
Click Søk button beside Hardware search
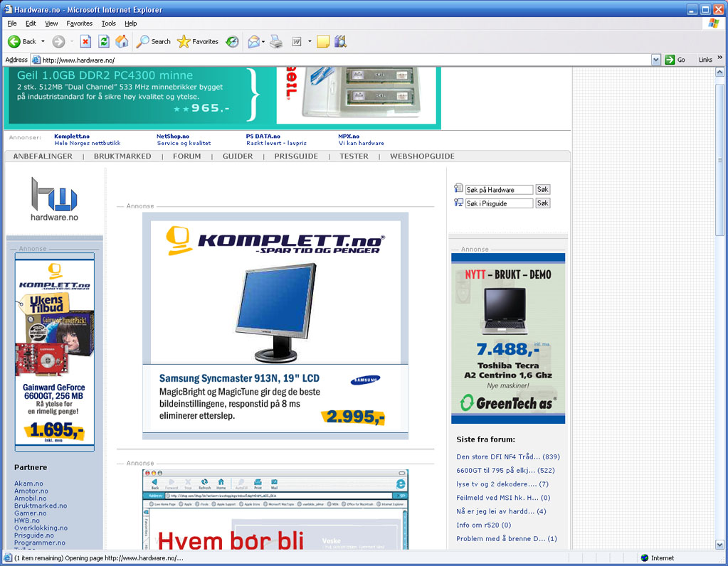543,189
